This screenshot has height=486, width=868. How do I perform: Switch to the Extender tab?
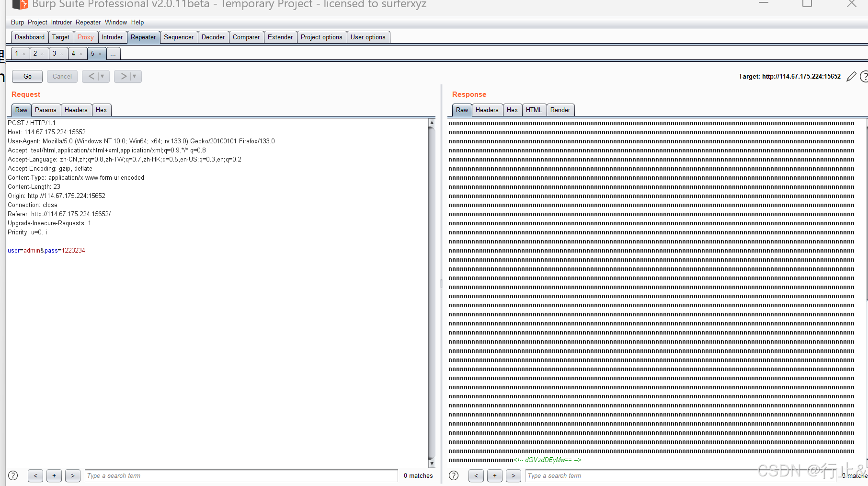[x=280, y=37]
